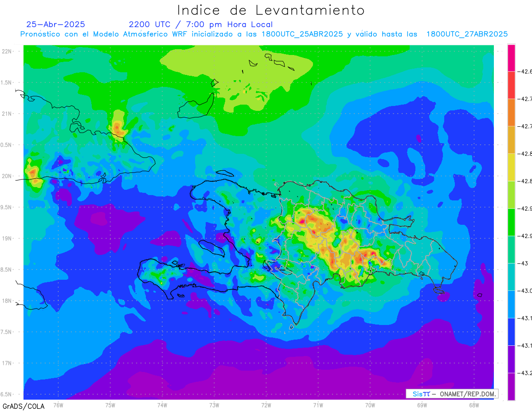The image size is (532, 411).
Task: Click the sea-green segment of the legend
Action: click(x=511, y=250)
